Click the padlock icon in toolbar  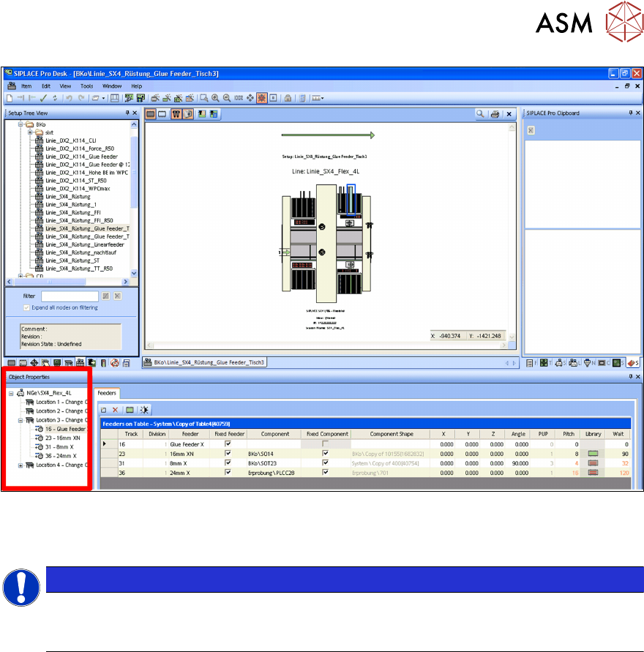[x=288, y=98]
